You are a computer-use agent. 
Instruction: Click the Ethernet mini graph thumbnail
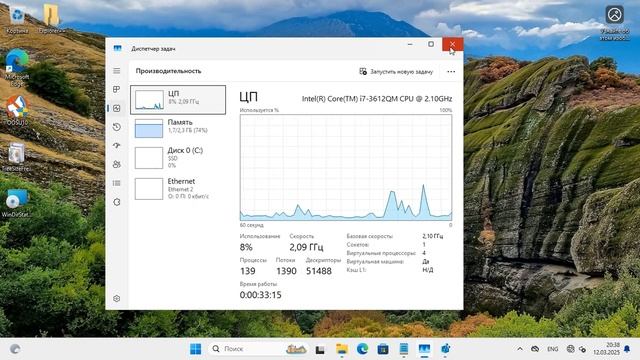coord(149,189)
